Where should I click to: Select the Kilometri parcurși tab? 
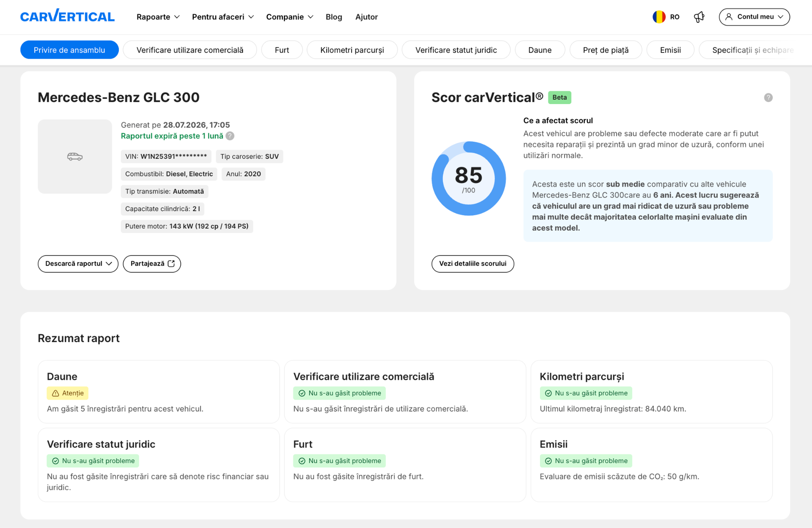[352, 50]
